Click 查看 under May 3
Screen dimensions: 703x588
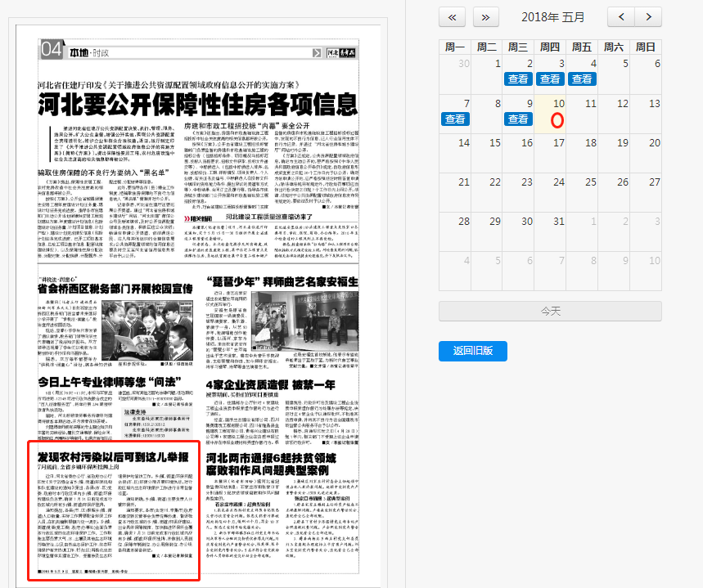pos(549,79)
